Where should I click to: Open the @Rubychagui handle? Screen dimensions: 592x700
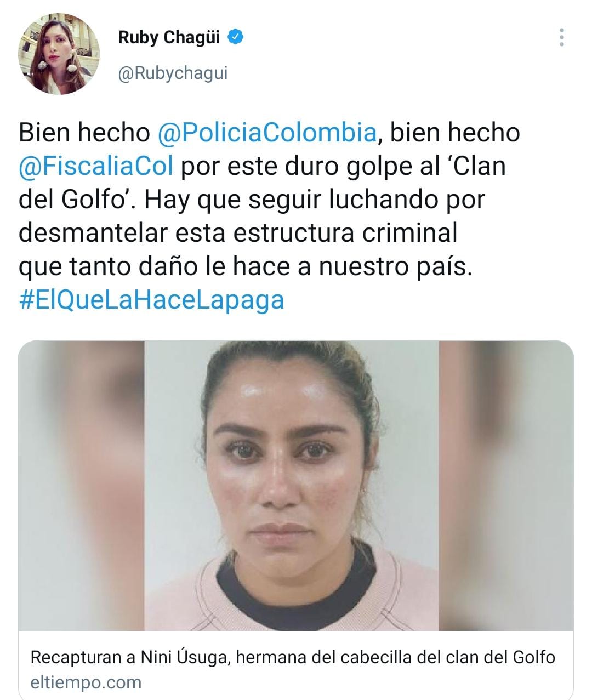coord(173,73)
